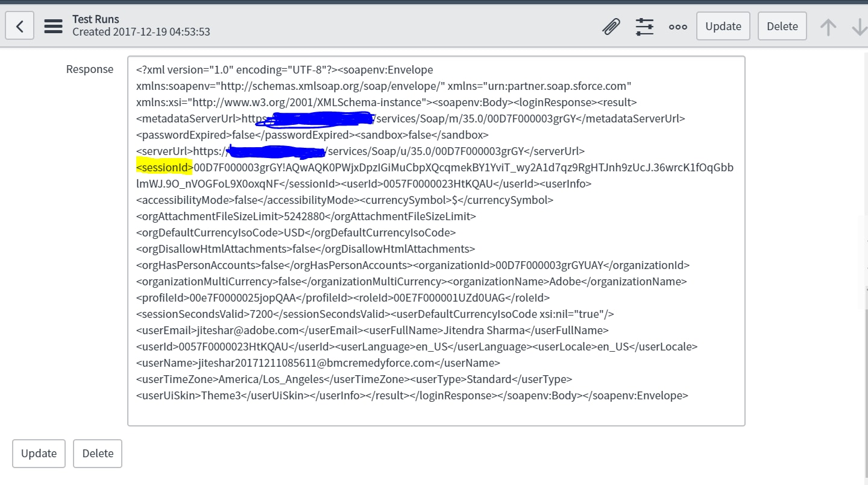Click the Response field label
The image size is (868, 485).
90,69
